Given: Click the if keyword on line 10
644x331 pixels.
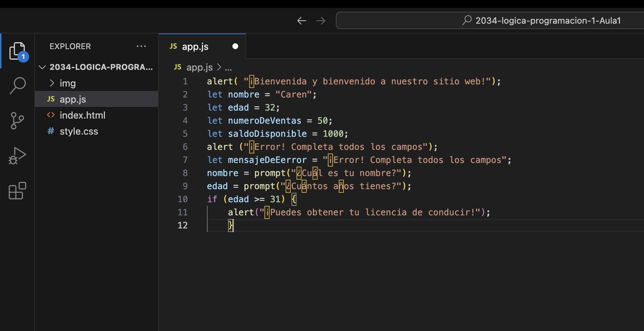Looking at the screenshot, I should point(212,199).
